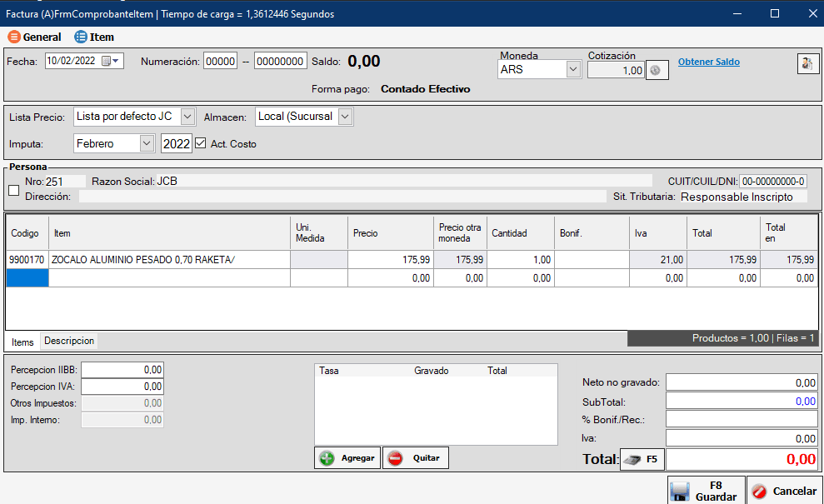Viewport: 824px width, 504px height.
Task: Check the Persona box beside Dirección
Action: click(13, 190)
